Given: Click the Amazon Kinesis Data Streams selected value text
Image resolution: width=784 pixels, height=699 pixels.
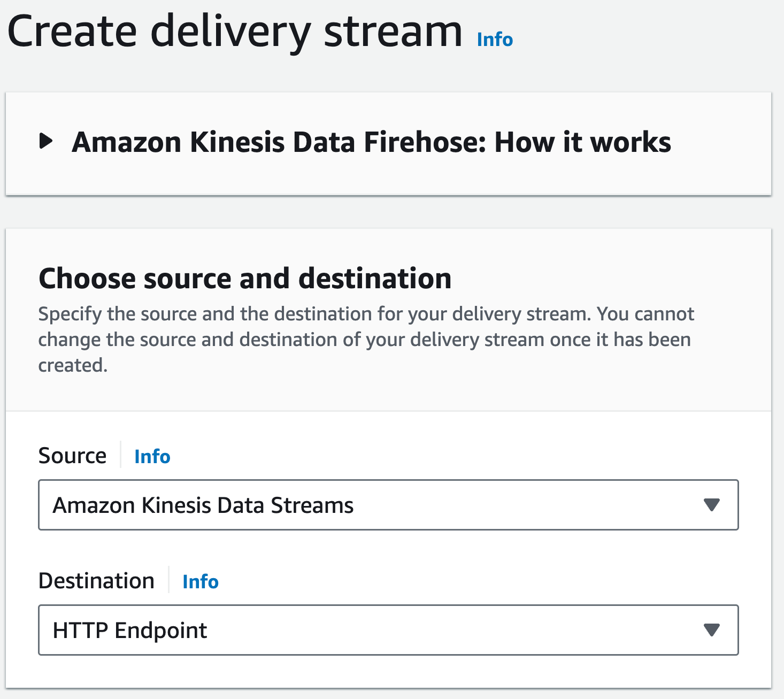Looking at the screenshot, I should [x=203, y=505].
